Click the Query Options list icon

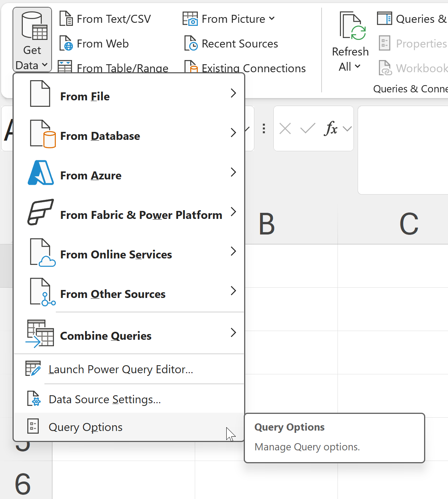pos(33,426)
